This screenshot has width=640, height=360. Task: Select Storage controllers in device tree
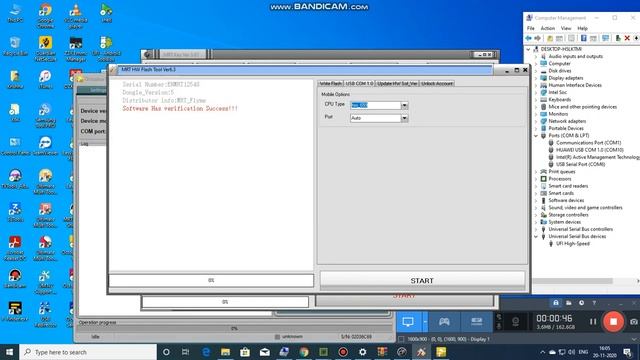point(568,215)
